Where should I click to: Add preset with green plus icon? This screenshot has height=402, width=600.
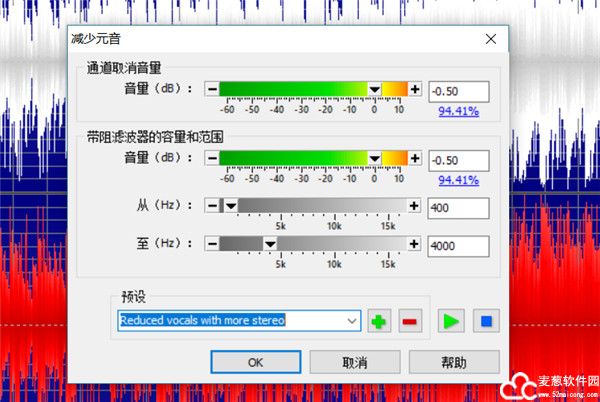(x=379, y=321)
